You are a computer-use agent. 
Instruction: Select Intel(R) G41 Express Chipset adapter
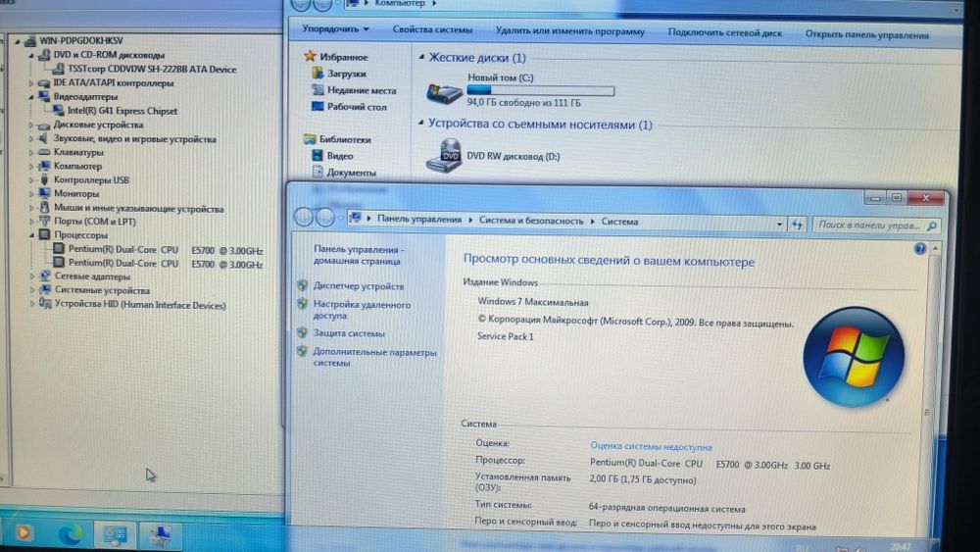click(122, 111)
